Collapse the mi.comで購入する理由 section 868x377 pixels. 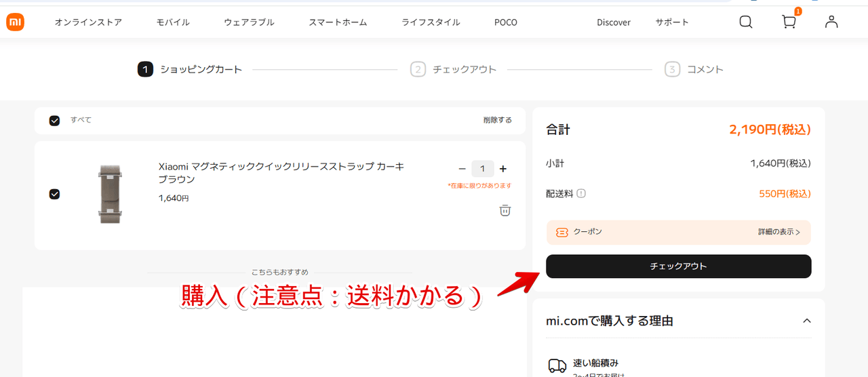807,321
